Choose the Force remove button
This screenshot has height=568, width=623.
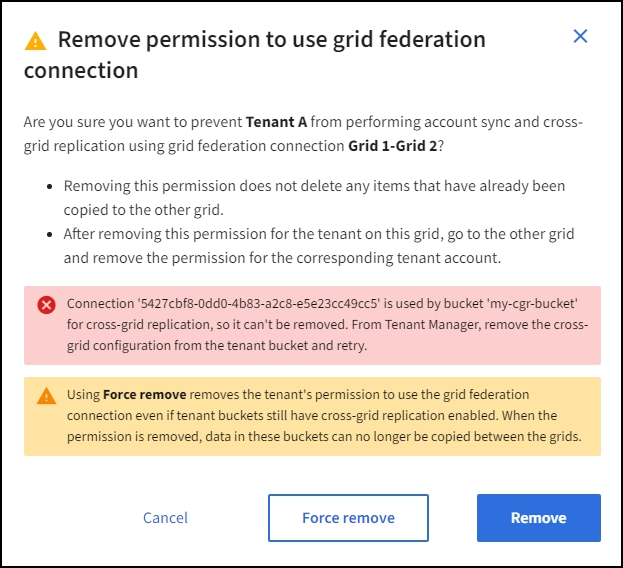[348, 518]
